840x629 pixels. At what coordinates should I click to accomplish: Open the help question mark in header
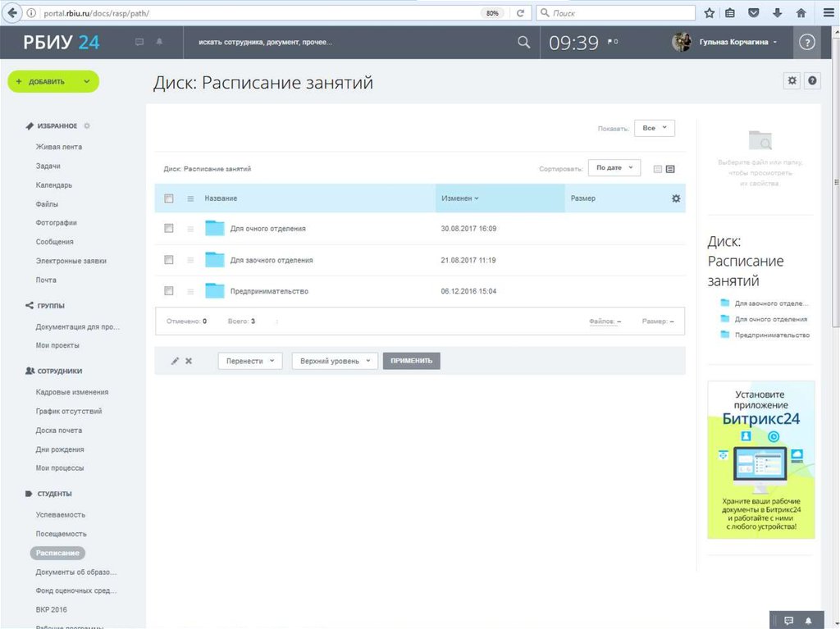click(806, 43)
